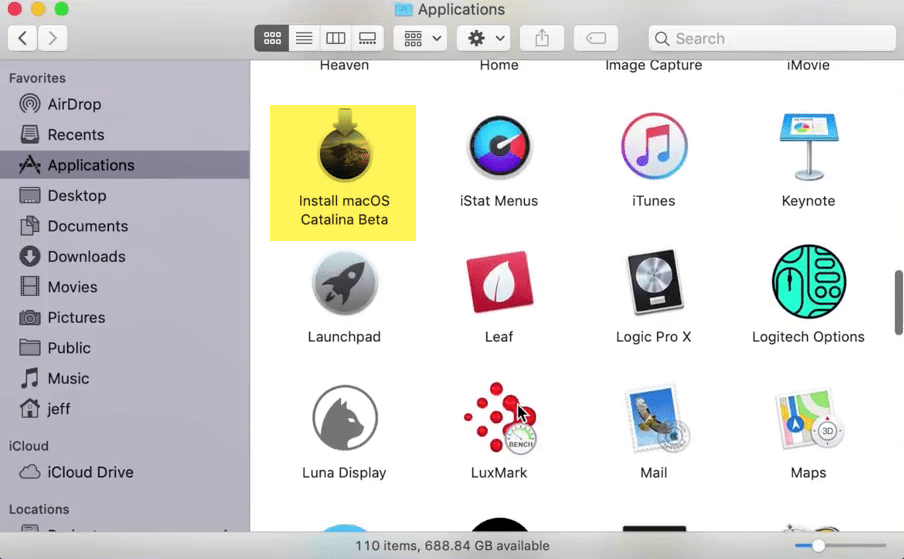Click the Maps name label
This screenshot has width=904, height=559.
pos(808,473)
